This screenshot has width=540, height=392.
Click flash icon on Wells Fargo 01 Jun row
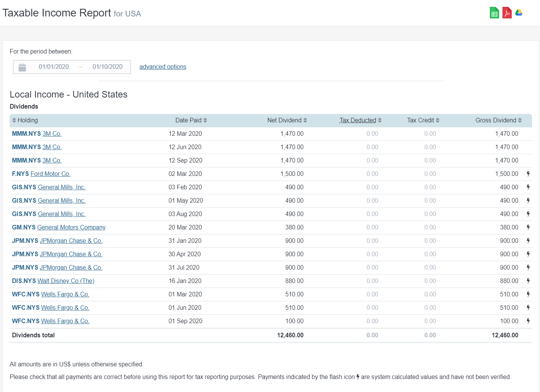(x=528, y=307)
